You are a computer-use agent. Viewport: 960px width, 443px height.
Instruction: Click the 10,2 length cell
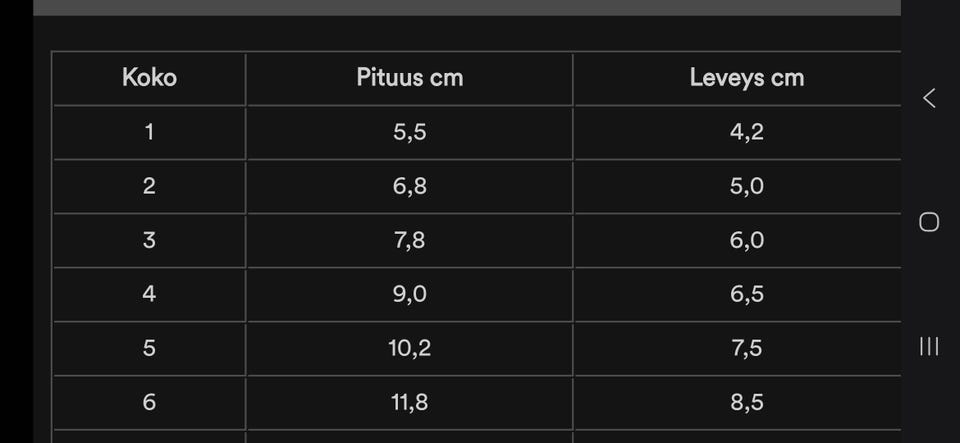[x=410, y=348]
